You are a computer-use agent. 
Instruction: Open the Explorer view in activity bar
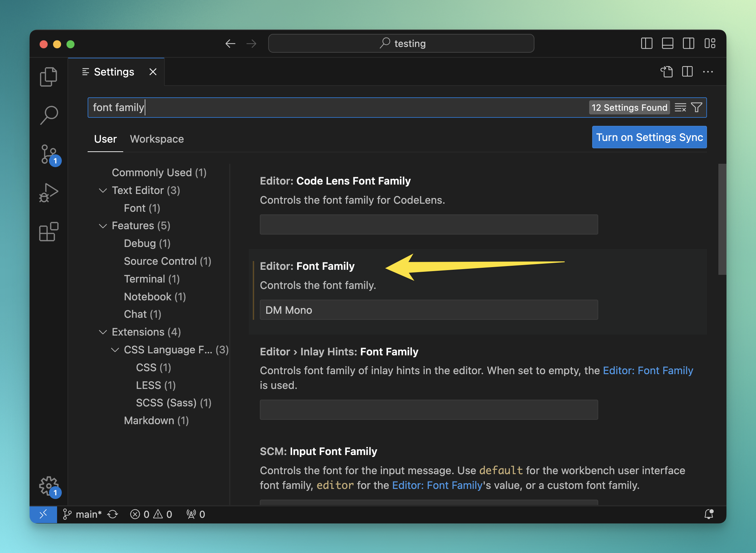pos(49,77)
